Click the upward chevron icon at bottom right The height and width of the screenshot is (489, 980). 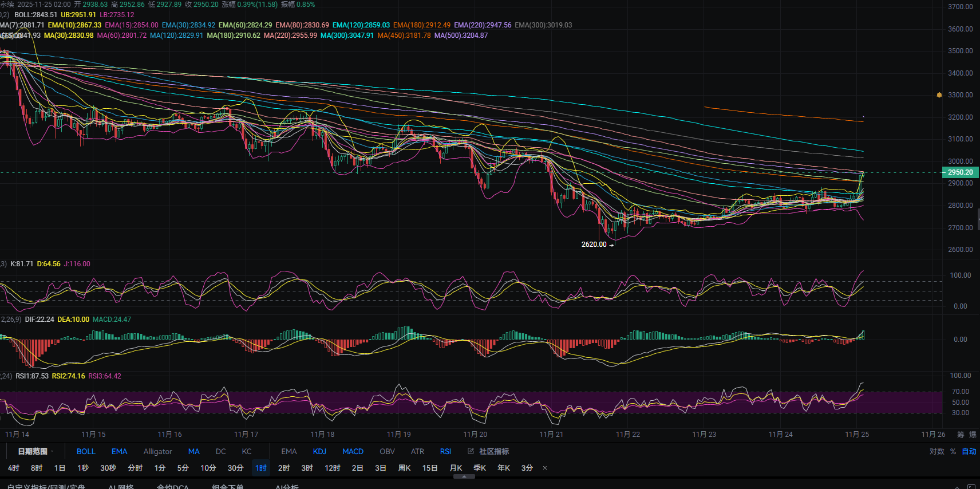click(x=958, y=486)
